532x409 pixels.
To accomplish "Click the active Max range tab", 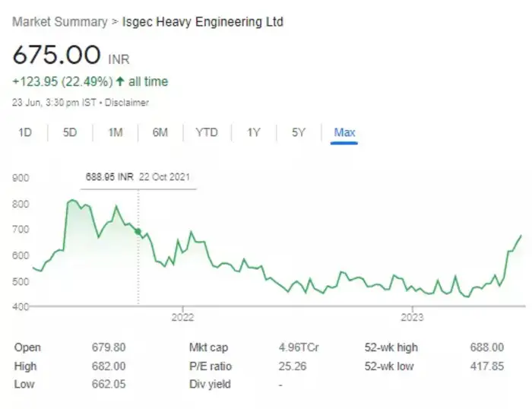I will [x=344, y=132].
